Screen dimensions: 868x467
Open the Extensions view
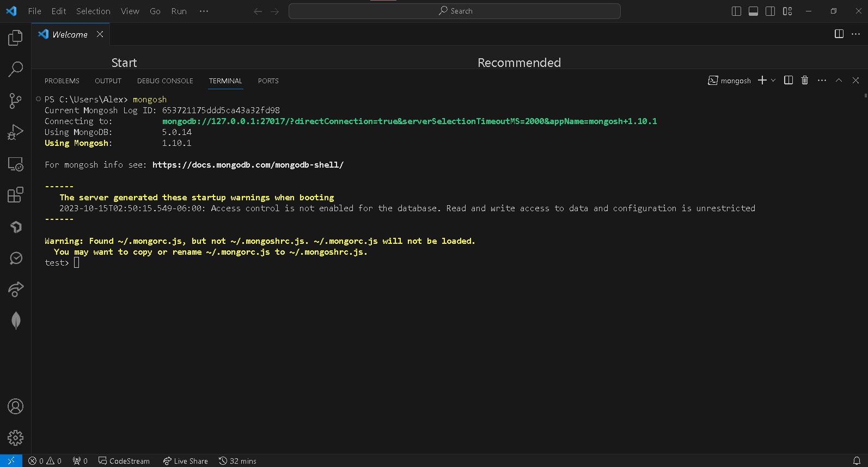[x=15, y=195]
